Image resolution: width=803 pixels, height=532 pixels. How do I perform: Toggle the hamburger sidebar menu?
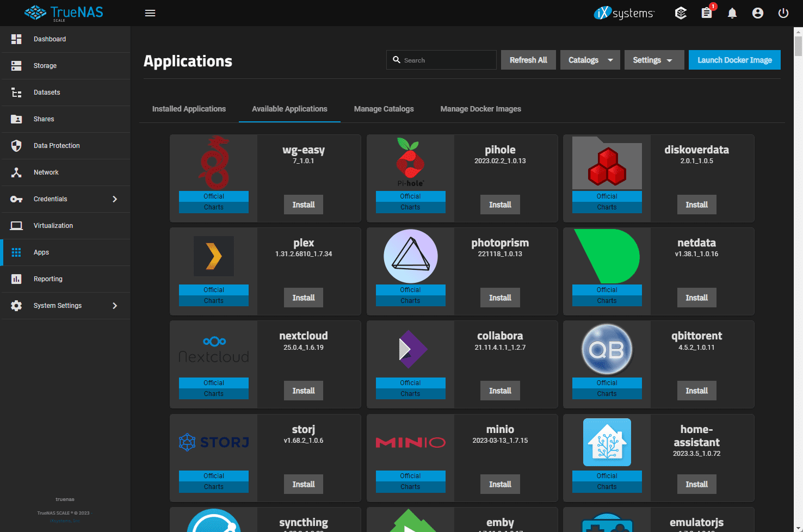pyautogui.click(x=150, y=13)
